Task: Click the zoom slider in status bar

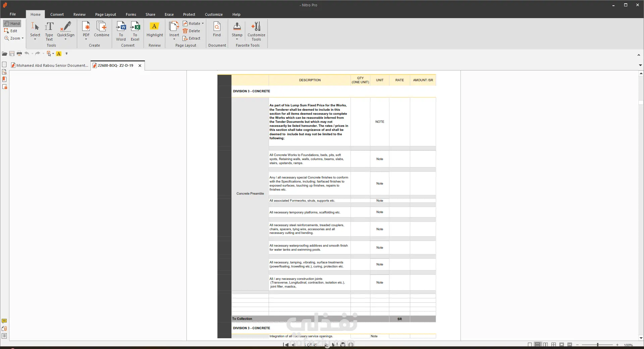Action: pos(597,345)
